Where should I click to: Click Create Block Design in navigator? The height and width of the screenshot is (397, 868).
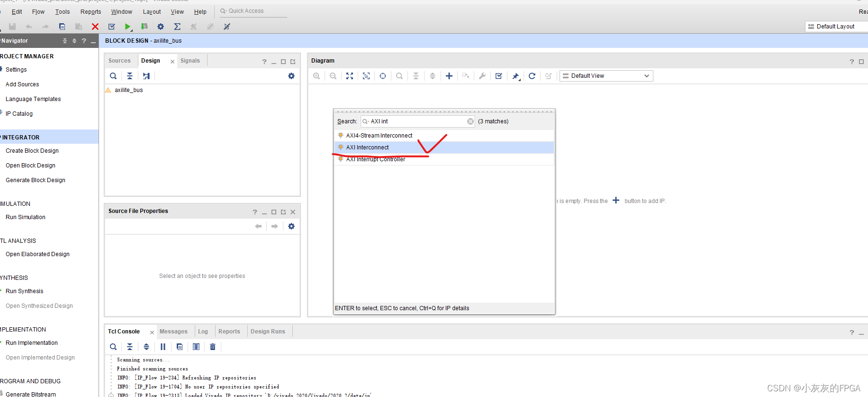tap(32, 151)
